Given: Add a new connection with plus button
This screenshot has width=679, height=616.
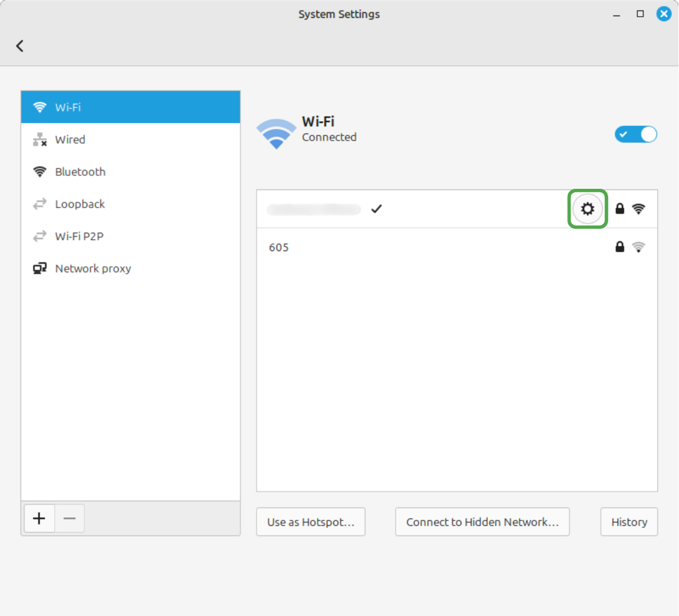Looking at the screenshot, I should click(x=39, y=518).
